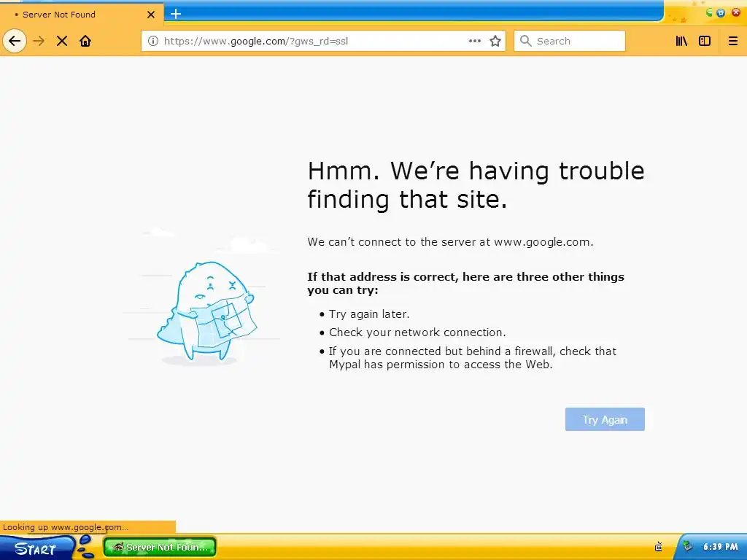Open a new tab with plus button
747x560 pixels.
click(x=176, y=14)
